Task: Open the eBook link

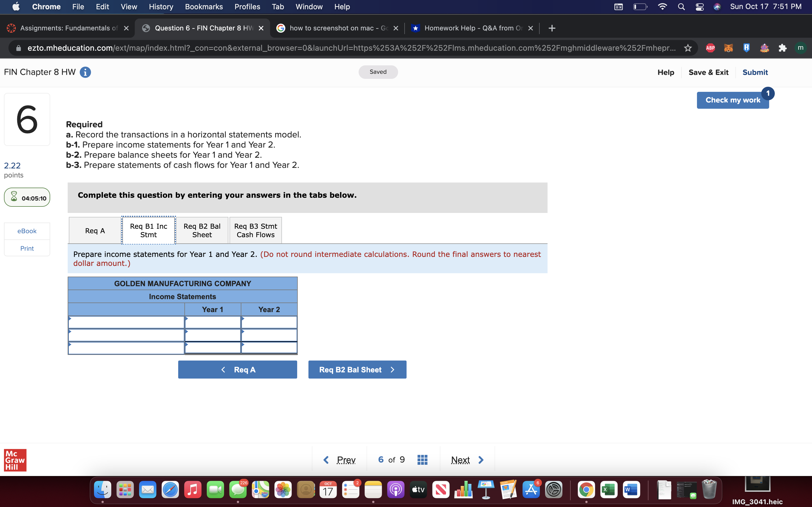Action: pyautogui.click(x=27, y=231)
